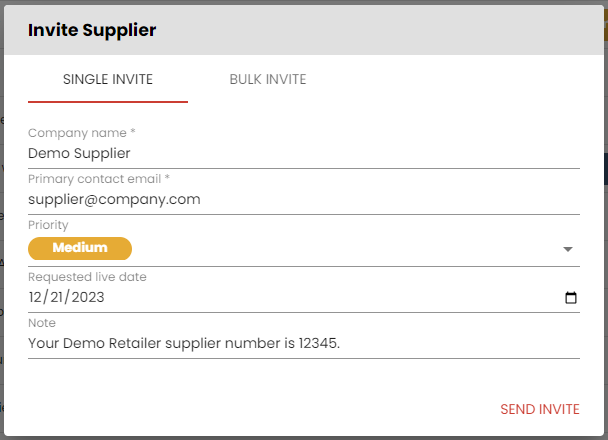Viewport: 608px width, 440px height.
Task: Switch to the Bulk Invite tab
Action: [x=268, y=79]
